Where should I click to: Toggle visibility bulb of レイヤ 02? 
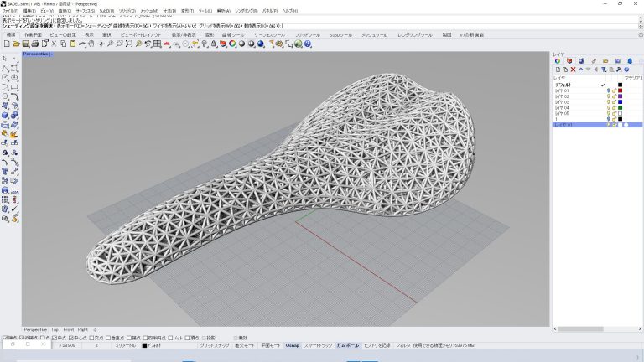coord(609,96)
